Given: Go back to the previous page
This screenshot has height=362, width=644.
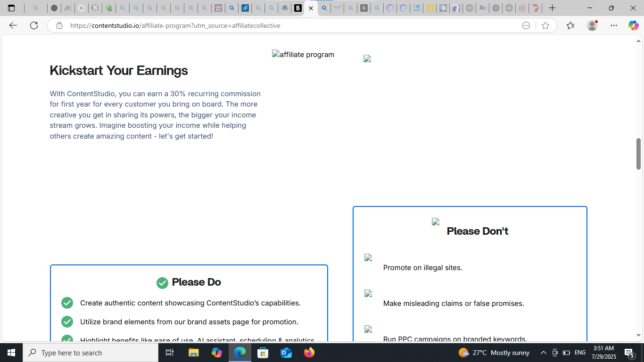Looking at the screenshot, I should pyautogui.click(x=13, y=25).
